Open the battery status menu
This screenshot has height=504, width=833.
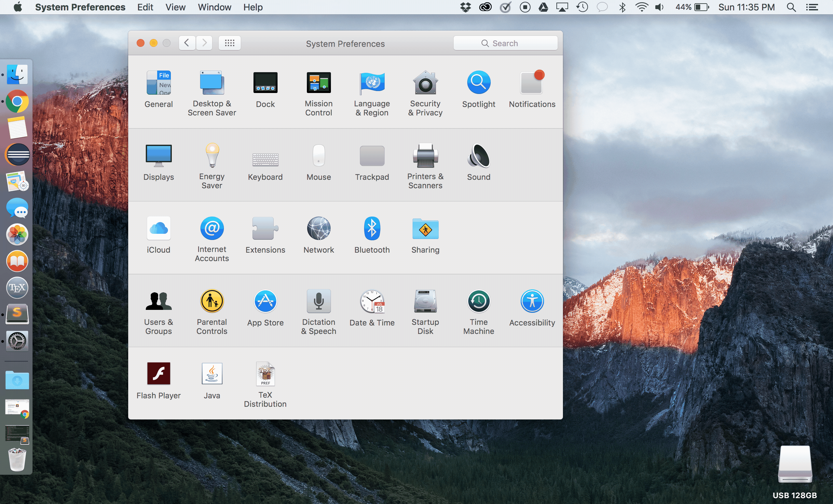pos(692,7)
